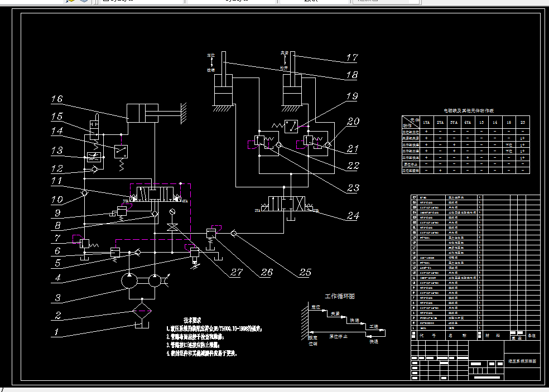Click the 元件/动作 diagonal header cell
Screen dimensions: 549x392
(411, 122)
